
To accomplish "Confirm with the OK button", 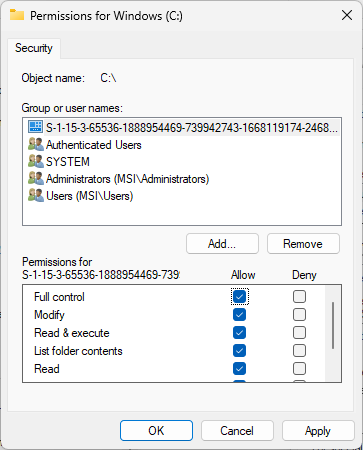I will coord(156,431).
